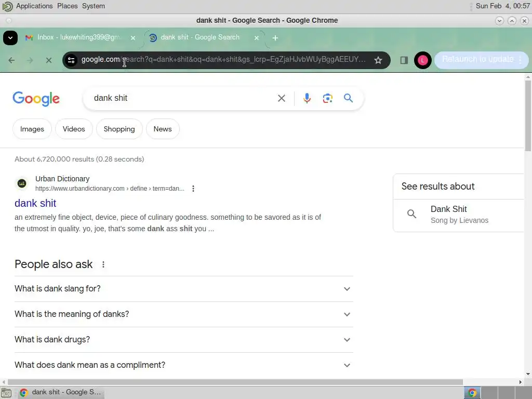
Task: Click the MATE logo icon top-left
Action: [7, 6]
